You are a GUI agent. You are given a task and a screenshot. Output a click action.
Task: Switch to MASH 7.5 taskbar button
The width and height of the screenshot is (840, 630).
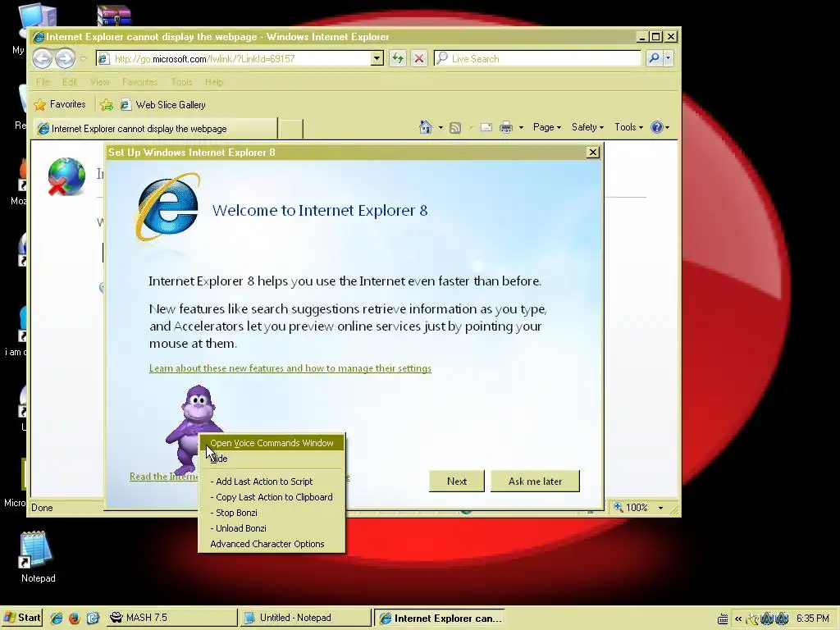171,618
